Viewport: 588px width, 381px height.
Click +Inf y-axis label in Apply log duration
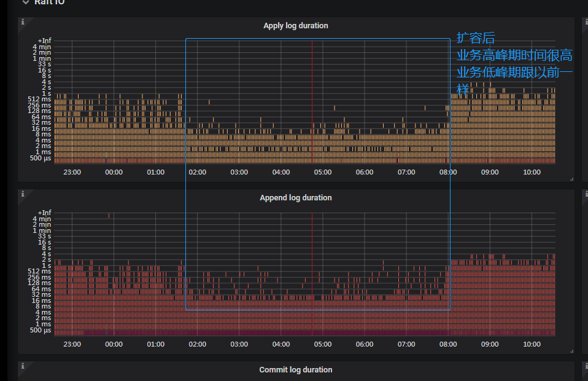pyautogui.click(x=44, y=41)
